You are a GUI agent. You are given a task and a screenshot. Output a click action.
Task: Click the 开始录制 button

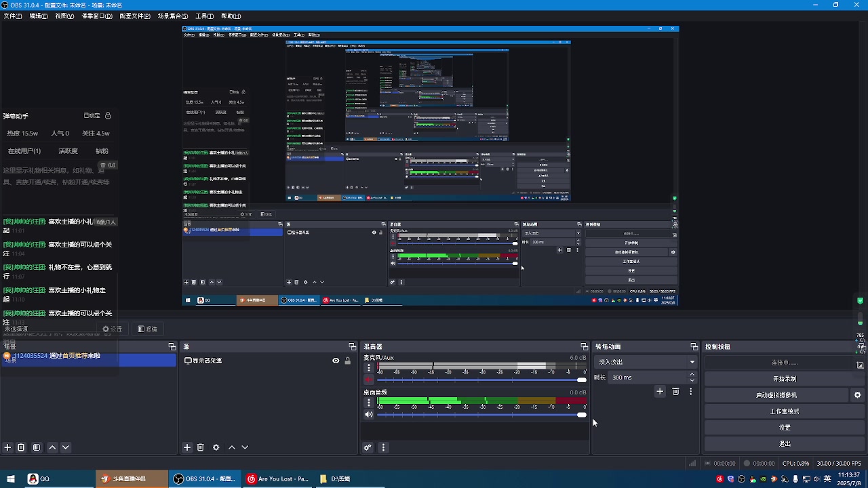pos(785,379)
